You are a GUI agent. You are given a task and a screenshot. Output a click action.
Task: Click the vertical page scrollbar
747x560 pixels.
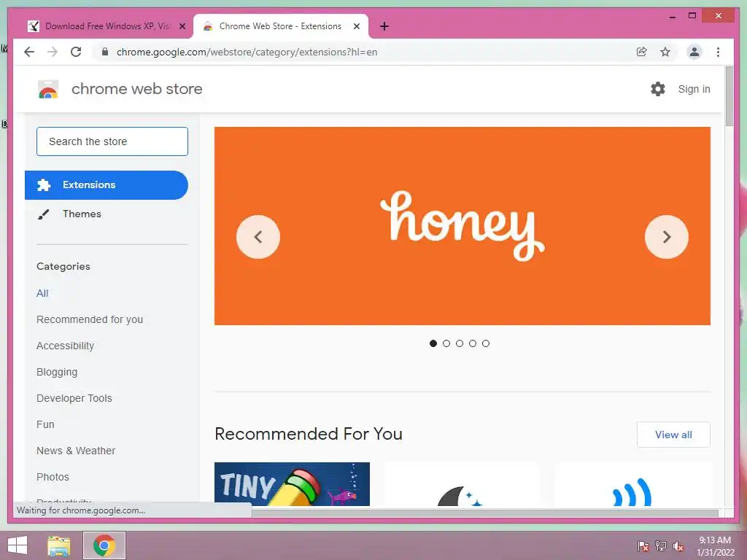click(729, 97)
